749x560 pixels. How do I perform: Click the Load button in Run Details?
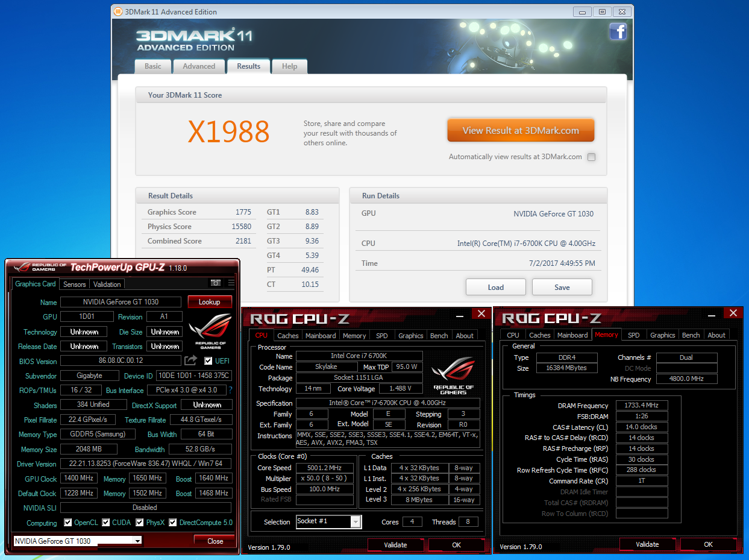point(496,287)
